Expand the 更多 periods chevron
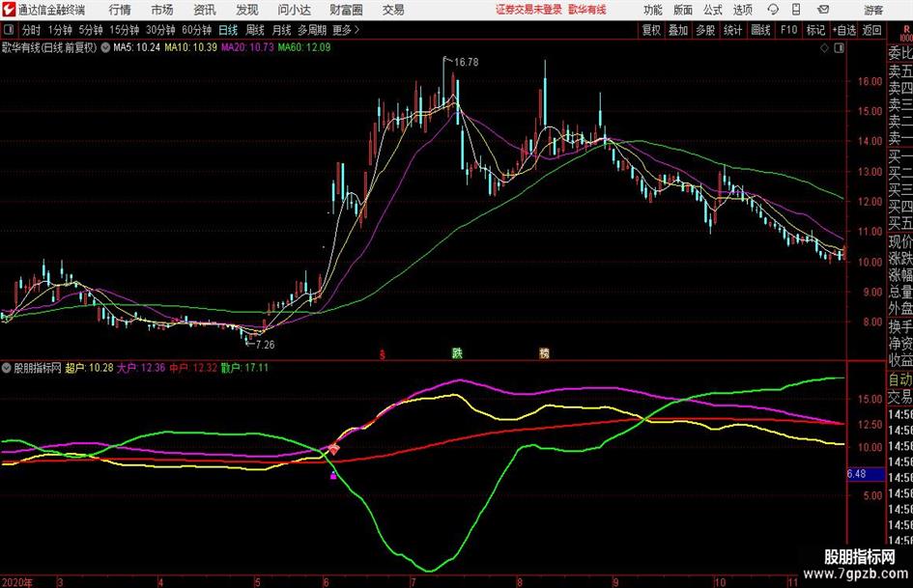This screenshot has width=913, height=588. [x=357, y=30]
